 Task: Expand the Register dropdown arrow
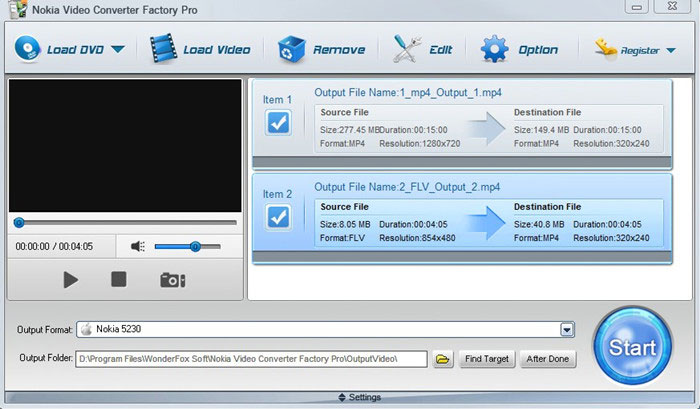pyautogui.click(x=671, y=50)
